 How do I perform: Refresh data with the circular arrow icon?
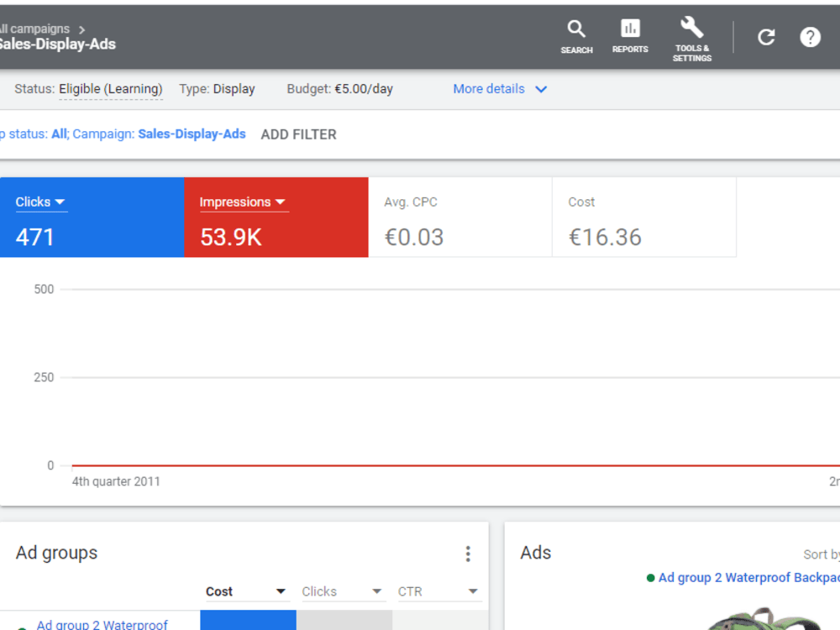765,37
